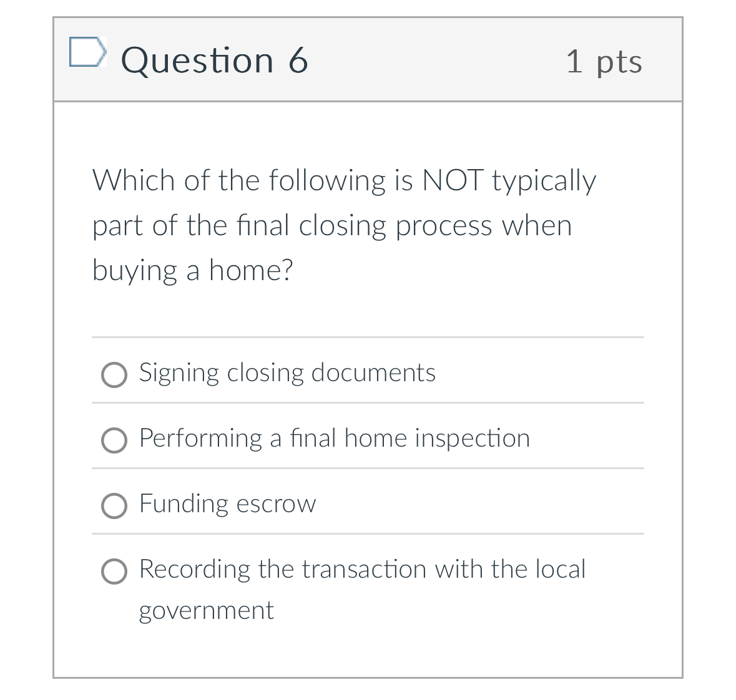This screenshot has height=700, width=736.
Task: Select radio button for Performing a final home inspection
Action: (x=114, y=440)
